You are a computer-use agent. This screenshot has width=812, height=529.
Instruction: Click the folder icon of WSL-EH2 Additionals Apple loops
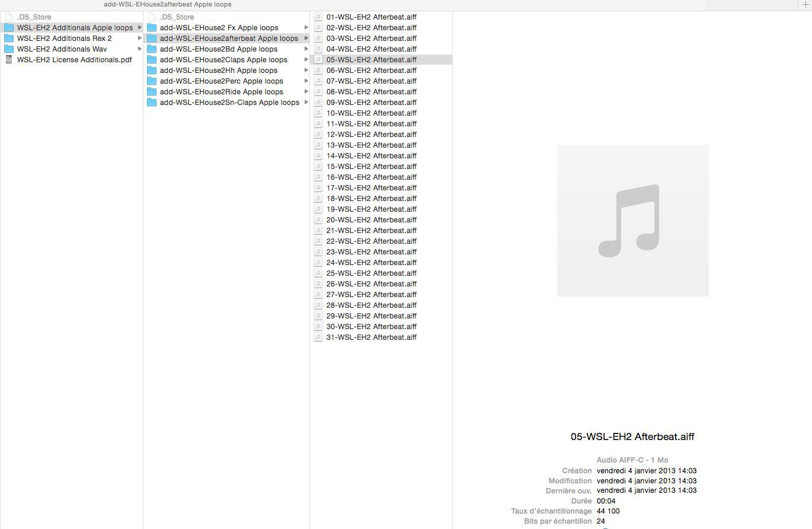9,28
